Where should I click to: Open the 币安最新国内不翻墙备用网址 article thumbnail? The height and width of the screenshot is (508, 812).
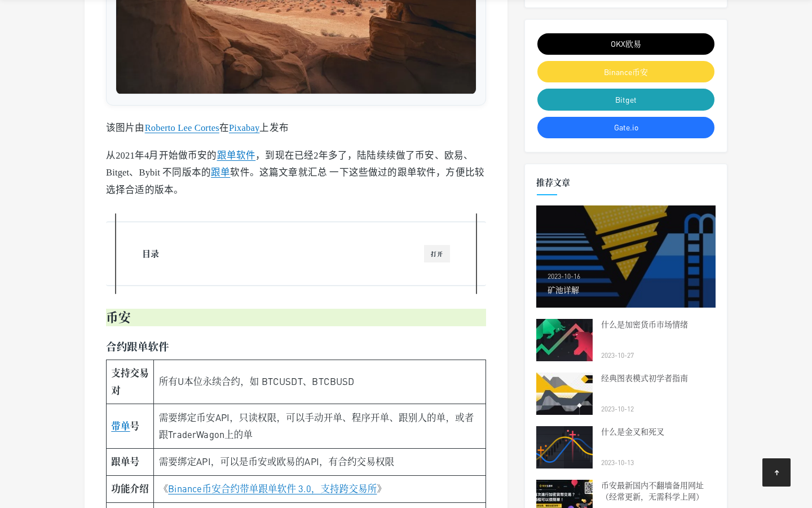coord(564,494)
